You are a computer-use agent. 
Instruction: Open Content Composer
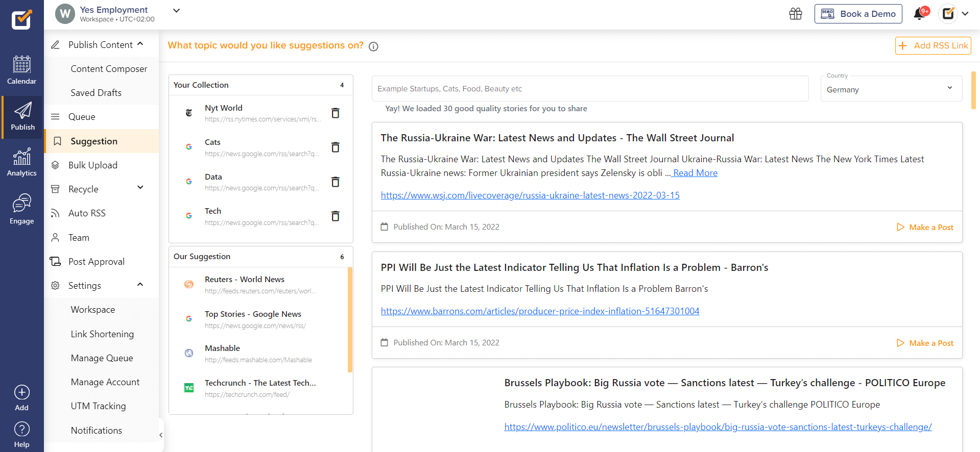click(x=109, y=68)
